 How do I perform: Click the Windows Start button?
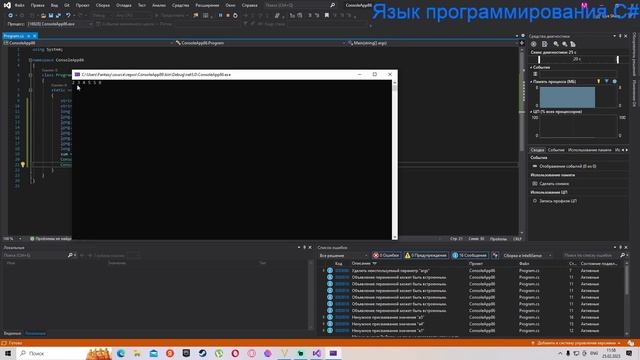7,353
